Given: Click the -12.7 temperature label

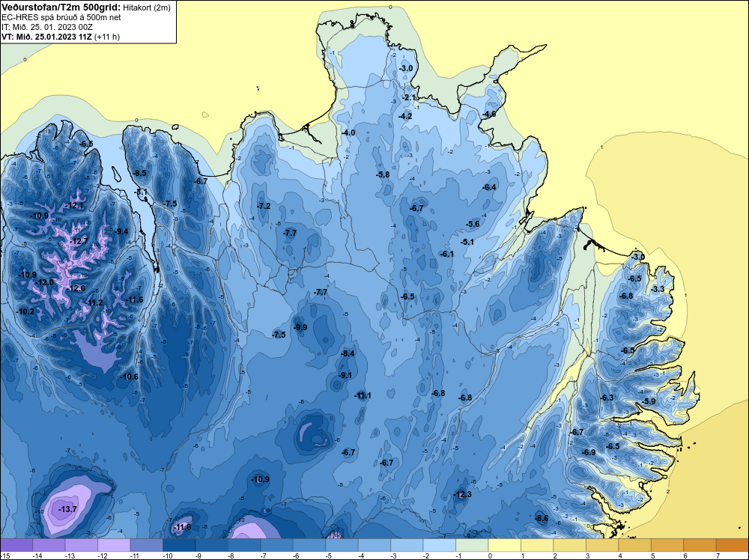Looking at the screenshot, I should pyautogui.click(x=79, y=241).
